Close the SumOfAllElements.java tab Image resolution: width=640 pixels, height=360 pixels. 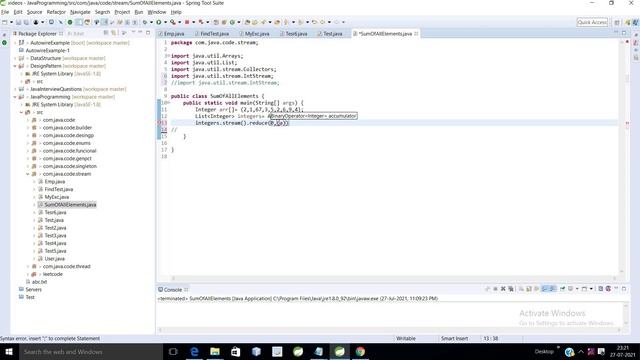click(416, 33)
